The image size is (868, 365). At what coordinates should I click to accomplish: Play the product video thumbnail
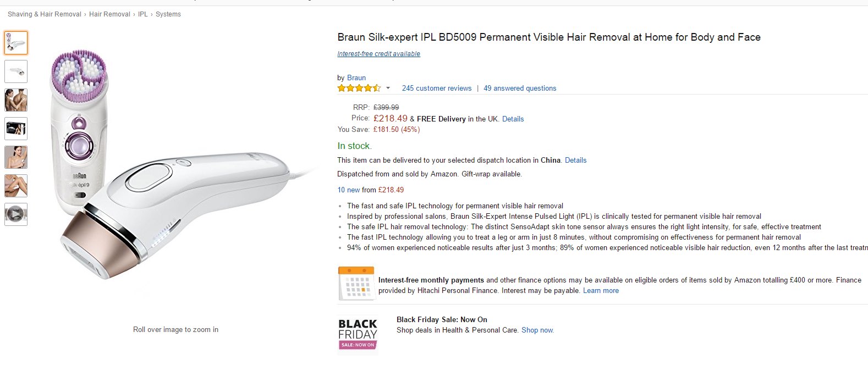tap(16, 214)
